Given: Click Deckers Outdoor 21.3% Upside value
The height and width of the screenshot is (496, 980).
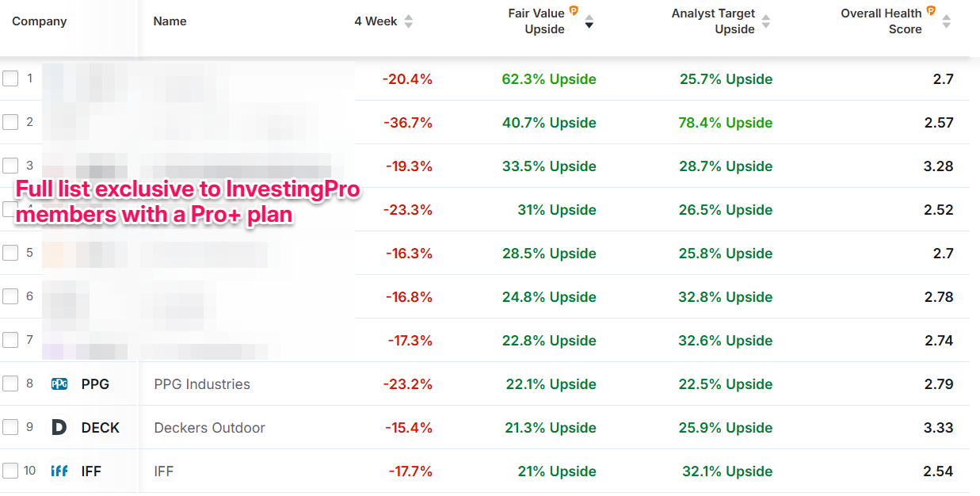Looking at the screenshot, I should click(550, 428).
